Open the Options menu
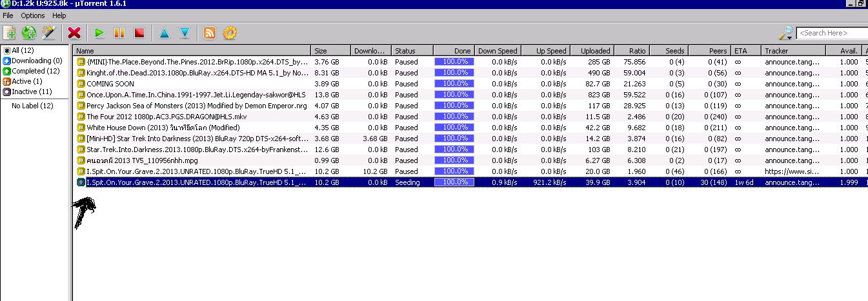The height and width of the screenshot is (301, 868). 33,15
